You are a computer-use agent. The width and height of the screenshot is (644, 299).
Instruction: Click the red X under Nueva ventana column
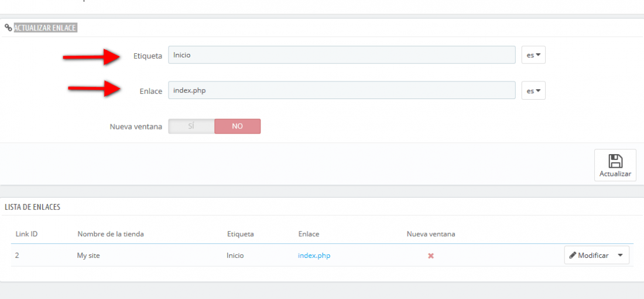tap(431, 256)
